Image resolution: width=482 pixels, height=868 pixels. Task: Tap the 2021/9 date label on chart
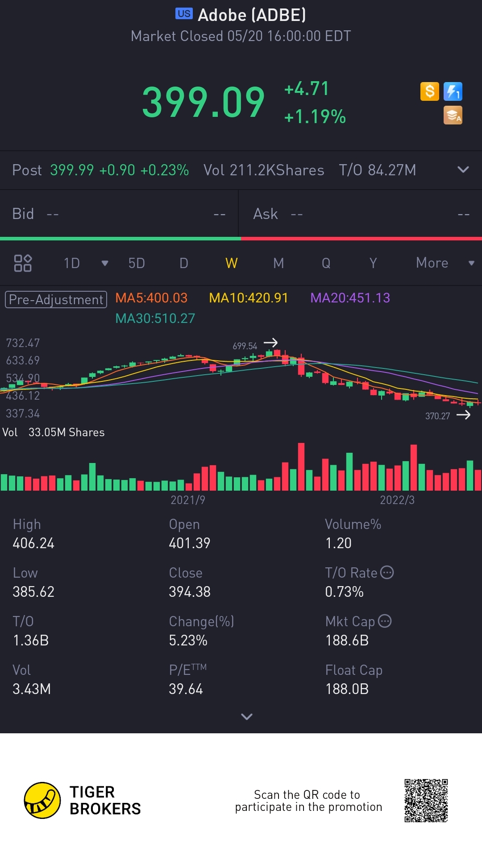point(188,500)
